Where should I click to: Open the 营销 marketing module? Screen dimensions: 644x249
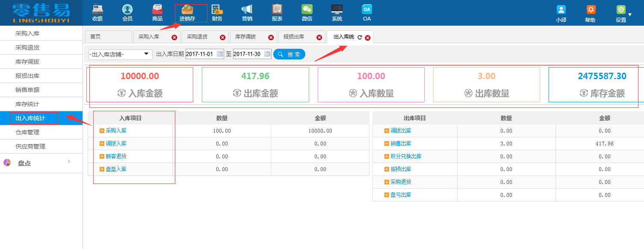point(247,13)
